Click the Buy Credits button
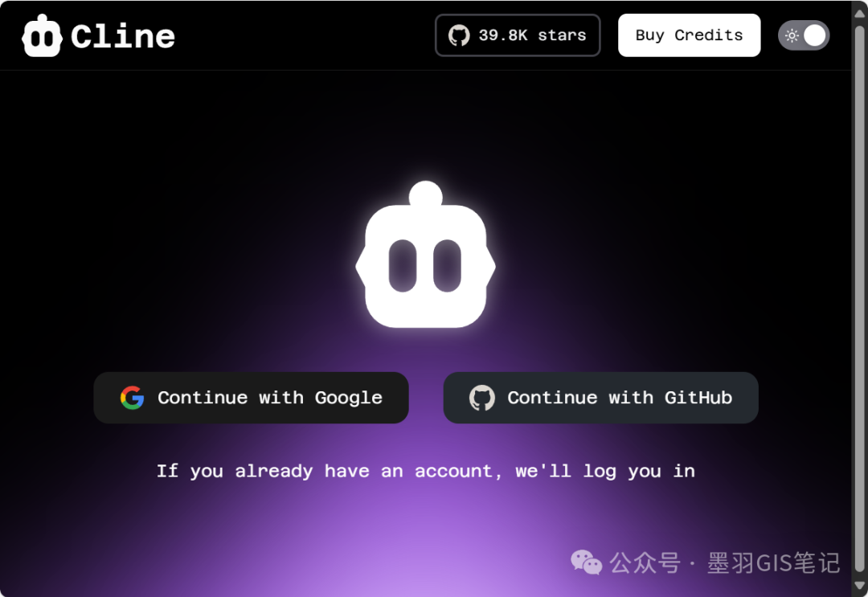The image size is (868, 597). click(x=689, y=35)
